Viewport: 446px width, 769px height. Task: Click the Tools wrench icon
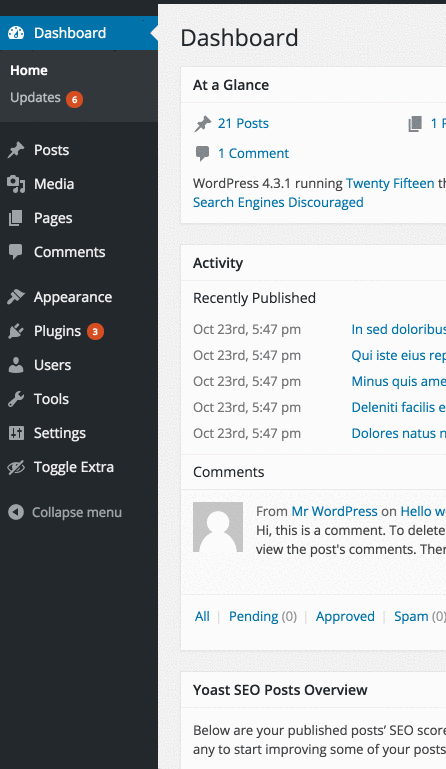point(16,399)
